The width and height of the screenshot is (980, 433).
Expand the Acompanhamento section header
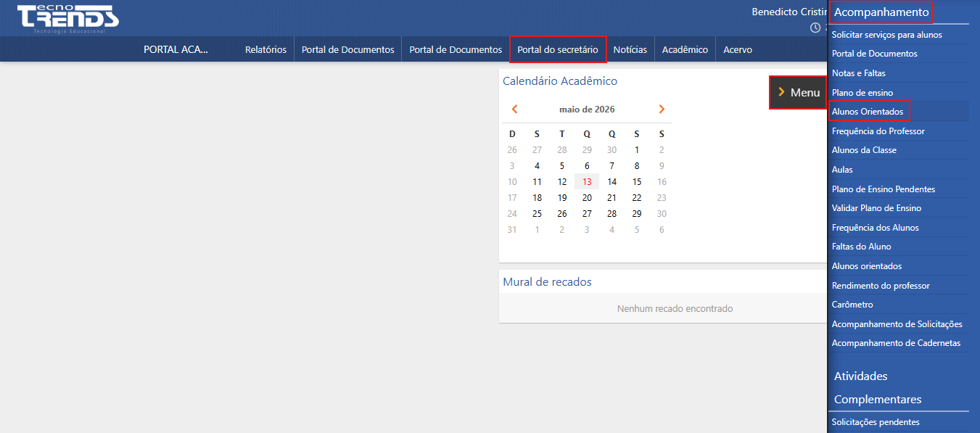click(881, 12)
